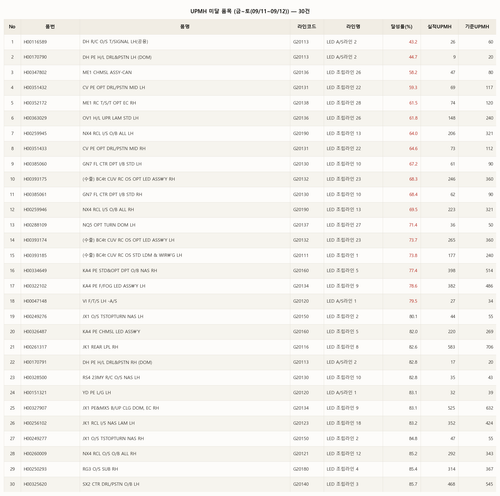Click 'OV1 H/L UPR LAM STD LH'
Screen dimensions: 500x496
point(111,118)
